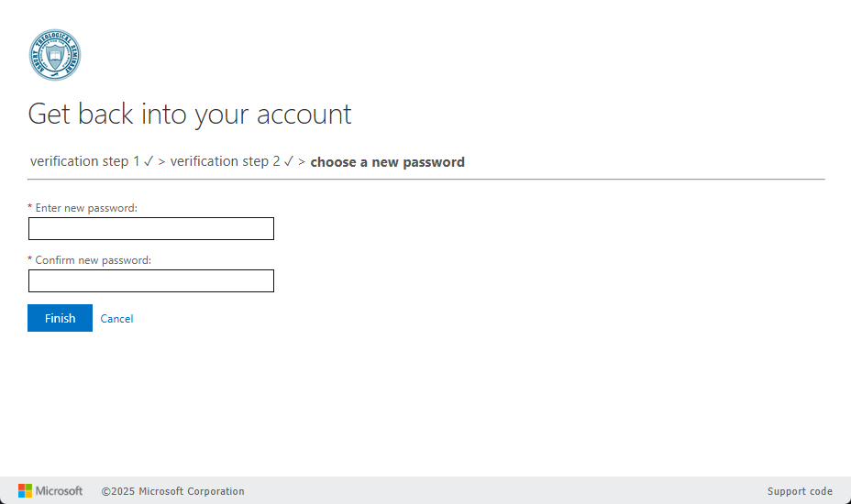The image size is (851, 504).
Task: Click the seminary seal logo
Action: point(55,55)
